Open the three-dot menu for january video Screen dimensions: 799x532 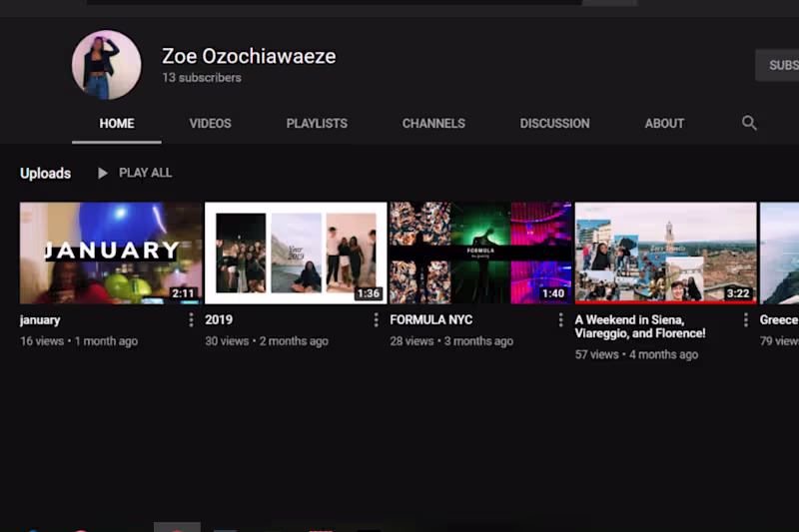coord(191,319)
